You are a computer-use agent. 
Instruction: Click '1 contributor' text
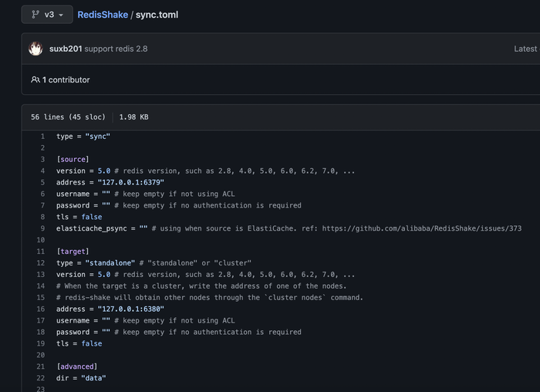click(x=66, y=79)
